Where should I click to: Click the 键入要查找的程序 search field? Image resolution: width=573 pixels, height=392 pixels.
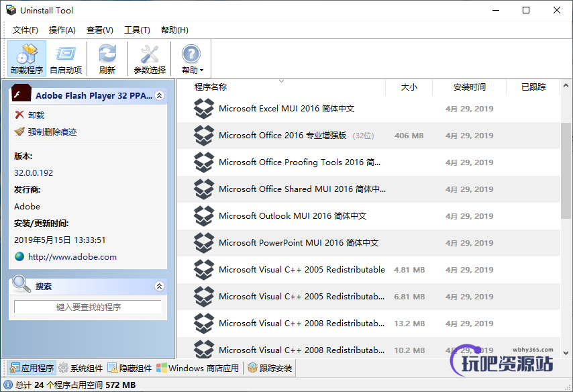click(x=88, y=307)
